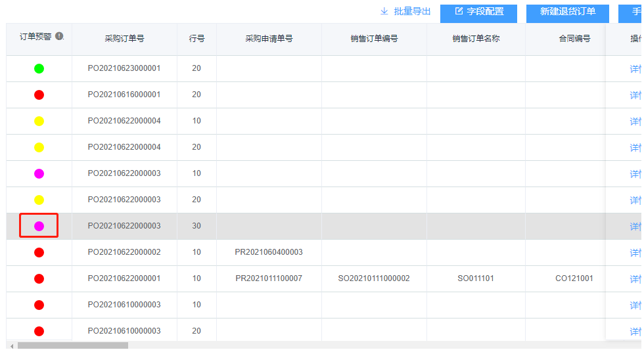Click magenta dot of PO20210622000003 row 10
Viewport: 644px width, 352px height.
coord(39,173)
